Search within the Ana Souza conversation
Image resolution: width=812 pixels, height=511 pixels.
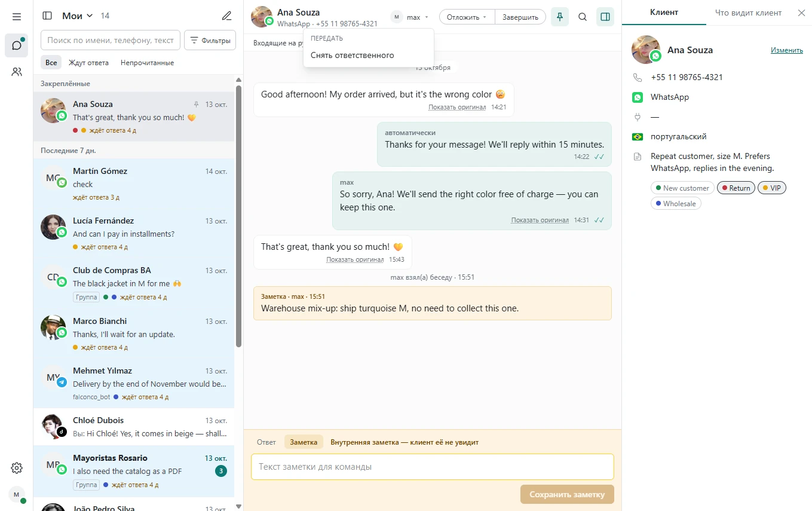click(x=583, y=17)
